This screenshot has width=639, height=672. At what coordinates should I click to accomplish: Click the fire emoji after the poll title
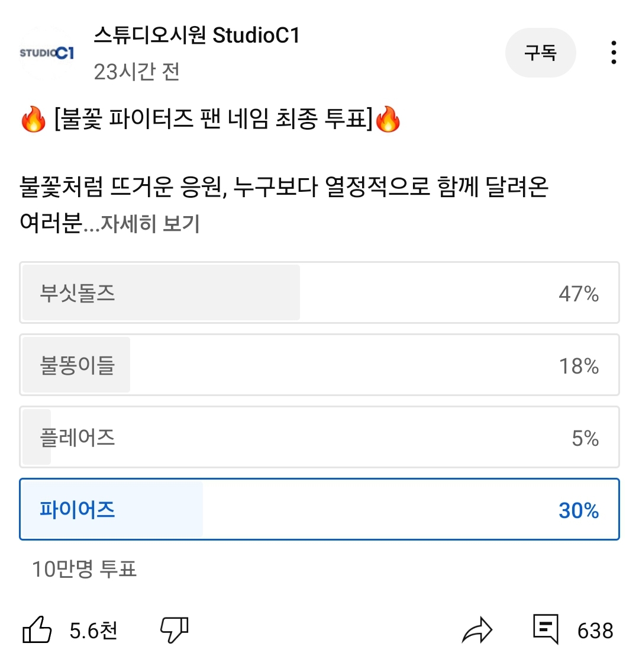click(388, 119)
